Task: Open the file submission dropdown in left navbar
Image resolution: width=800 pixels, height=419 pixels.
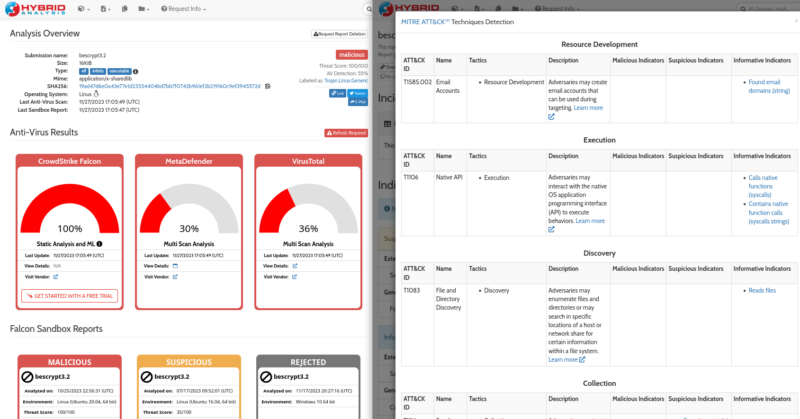Action: [x=105, y=9]
